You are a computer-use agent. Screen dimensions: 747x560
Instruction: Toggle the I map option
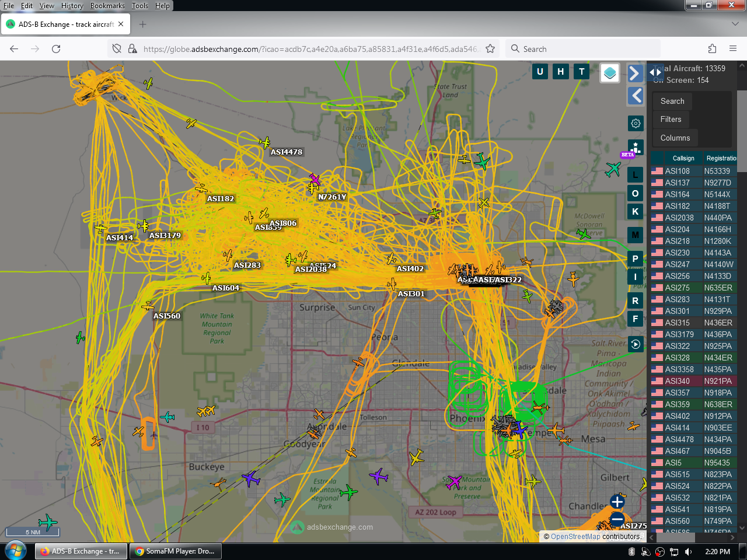(x=636, y=276)
